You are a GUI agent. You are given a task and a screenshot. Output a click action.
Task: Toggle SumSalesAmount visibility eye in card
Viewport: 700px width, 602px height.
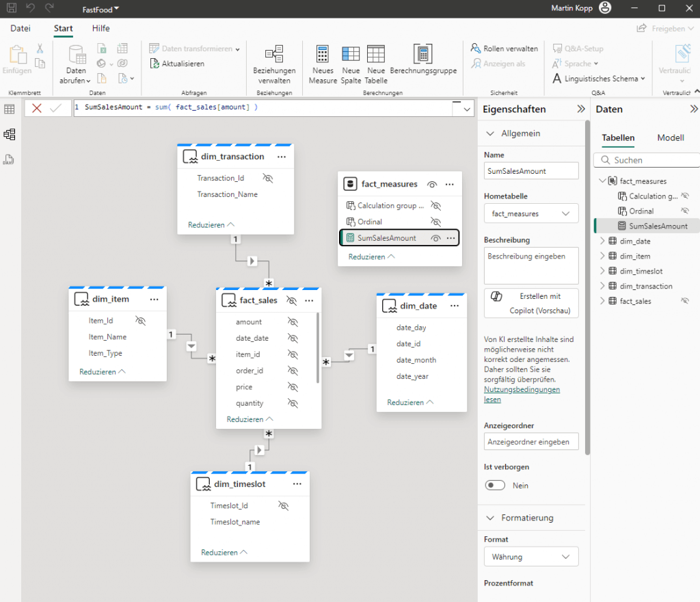click(435, 238)
